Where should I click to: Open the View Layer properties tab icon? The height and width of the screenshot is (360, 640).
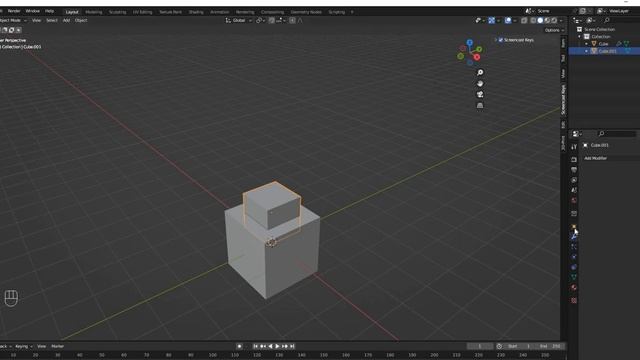pos(574,180)
